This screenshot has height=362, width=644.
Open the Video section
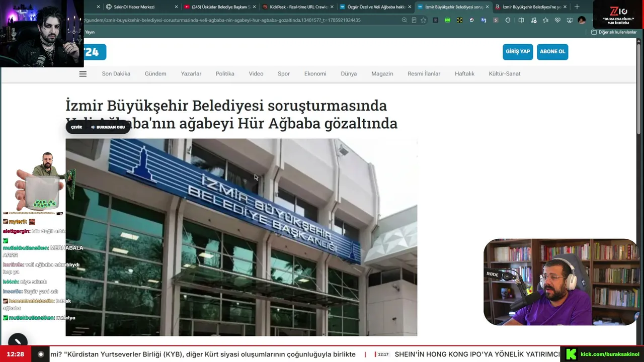[x=256, y=74]
